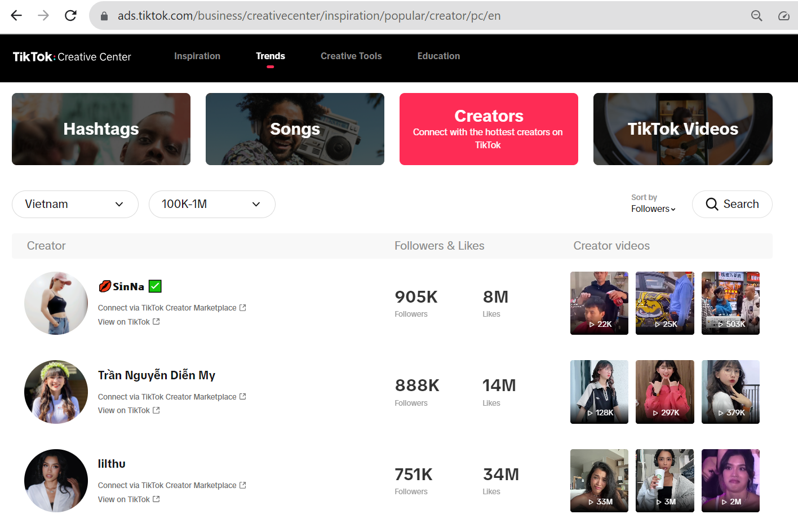Open lilthu's View on TikTok link

(x=128, y=499)
